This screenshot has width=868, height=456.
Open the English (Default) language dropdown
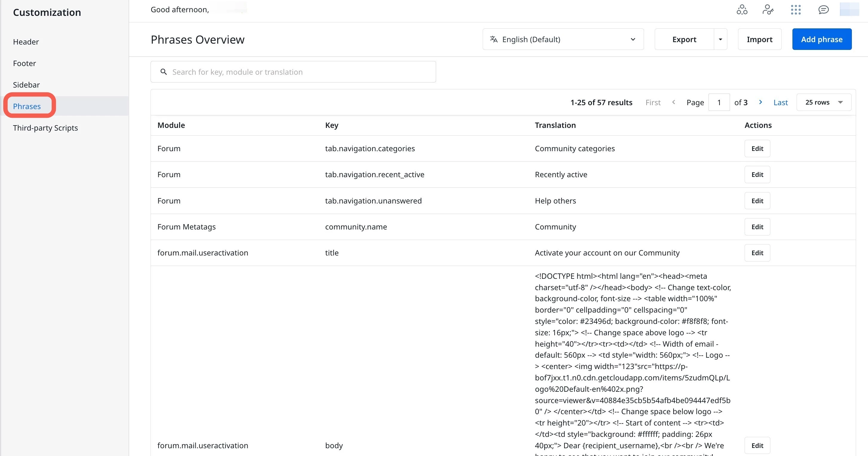point(563,39)
